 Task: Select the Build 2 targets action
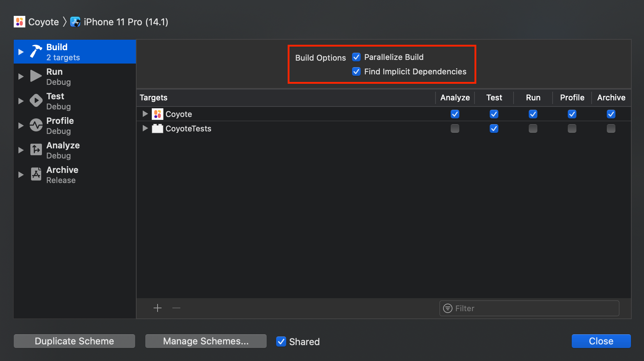[75, 52]
